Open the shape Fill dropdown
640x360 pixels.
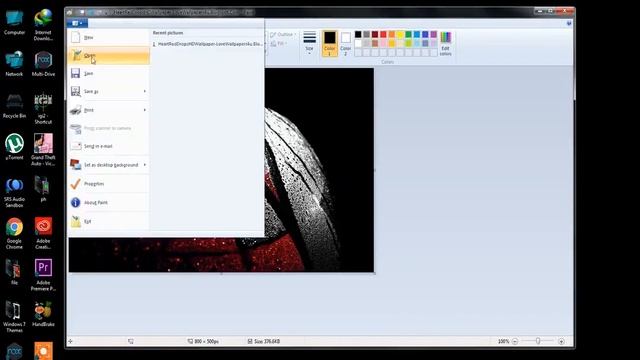[279, 43]
